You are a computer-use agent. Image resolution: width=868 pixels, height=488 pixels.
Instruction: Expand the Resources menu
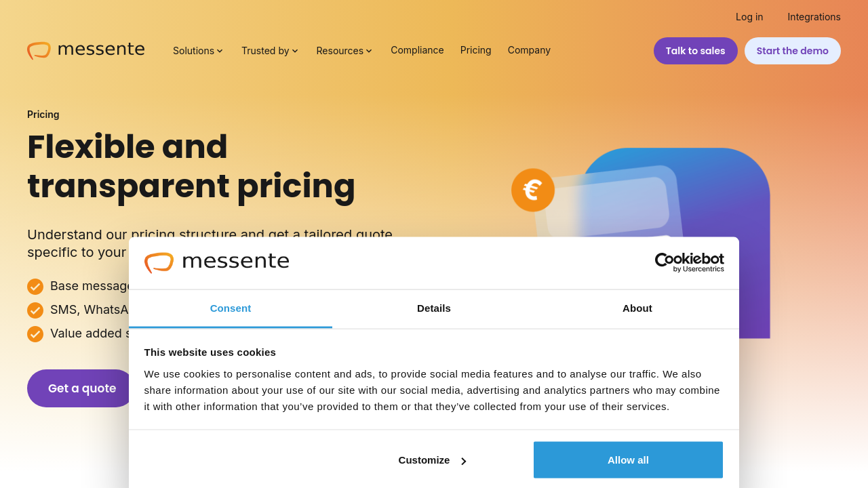344,51
